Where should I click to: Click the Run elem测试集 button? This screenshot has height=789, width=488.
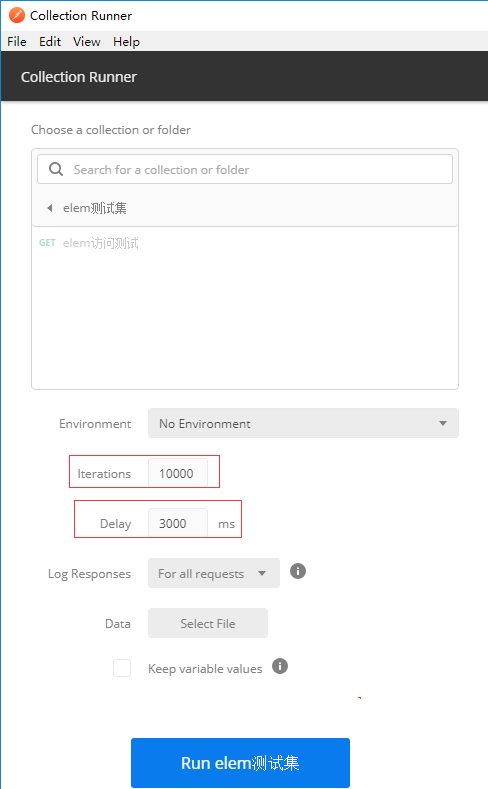click(x=240, y=763)
